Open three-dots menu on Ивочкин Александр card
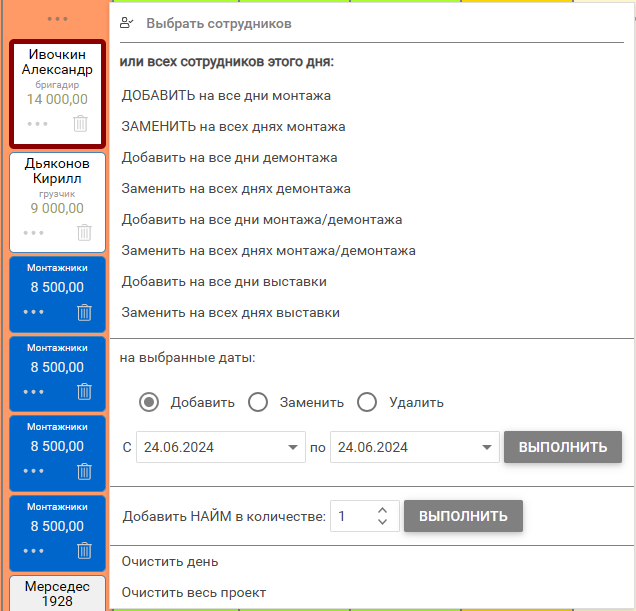 coord(37,124)
